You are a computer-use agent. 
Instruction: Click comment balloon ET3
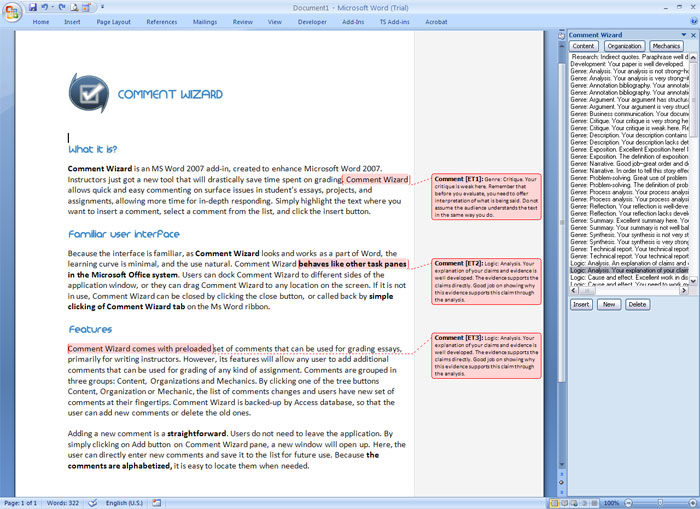486,356
